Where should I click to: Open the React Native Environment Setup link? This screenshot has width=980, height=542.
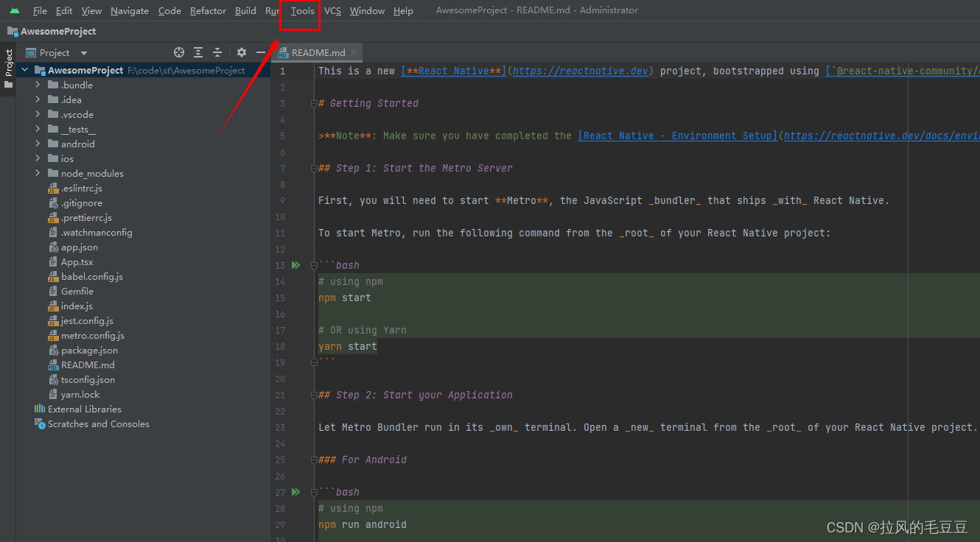click(x=676, y=135)
